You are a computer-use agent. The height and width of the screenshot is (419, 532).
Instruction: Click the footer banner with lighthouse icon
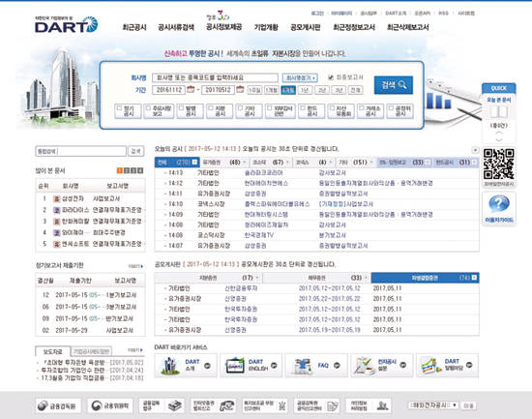point(265,405)
